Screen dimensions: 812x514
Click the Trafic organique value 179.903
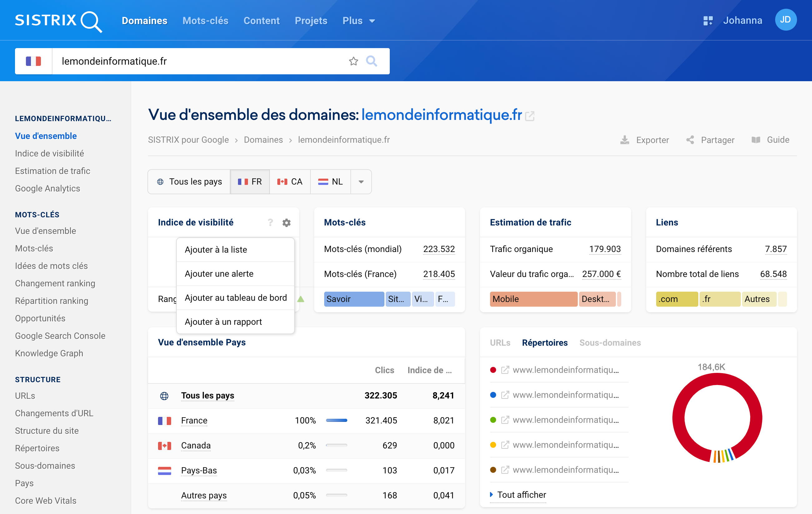coord(605,249)
